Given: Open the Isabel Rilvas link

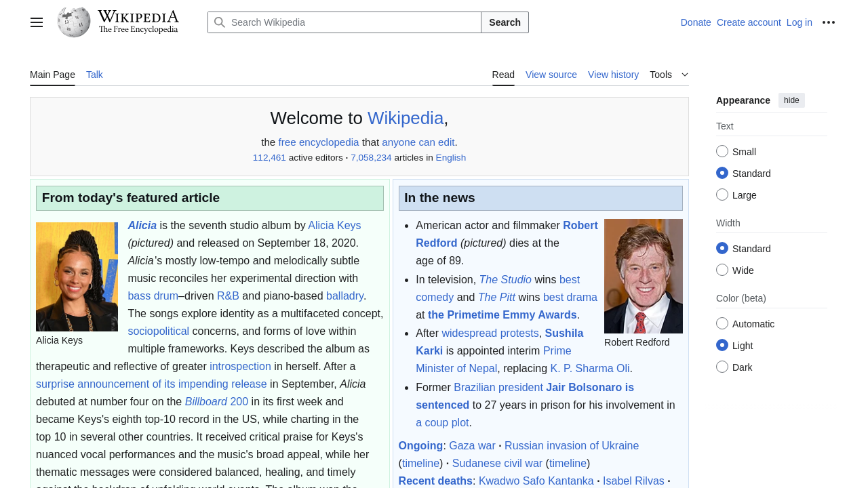Looking at the screenshot, I should 633,481.
